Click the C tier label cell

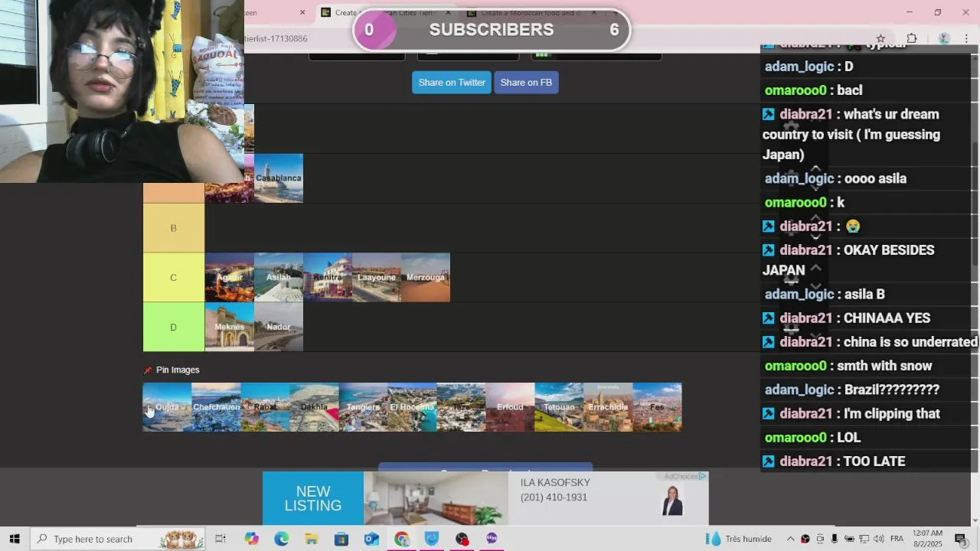pyautogui.click(x=174, y=278)
